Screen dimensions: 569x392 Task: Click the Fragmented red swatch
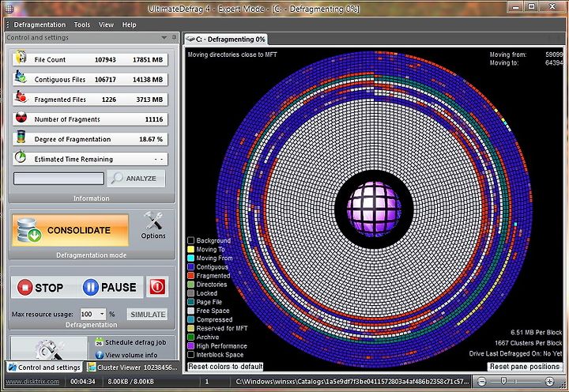pyautogui.click(x=190, y=276)
